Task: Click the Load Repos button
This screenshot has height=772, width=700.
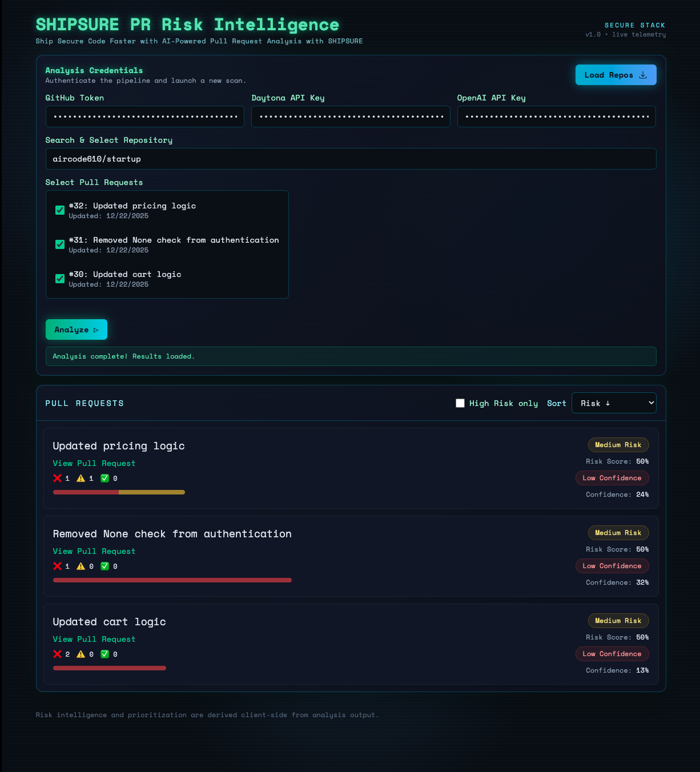Action: (x=616, y=75)
